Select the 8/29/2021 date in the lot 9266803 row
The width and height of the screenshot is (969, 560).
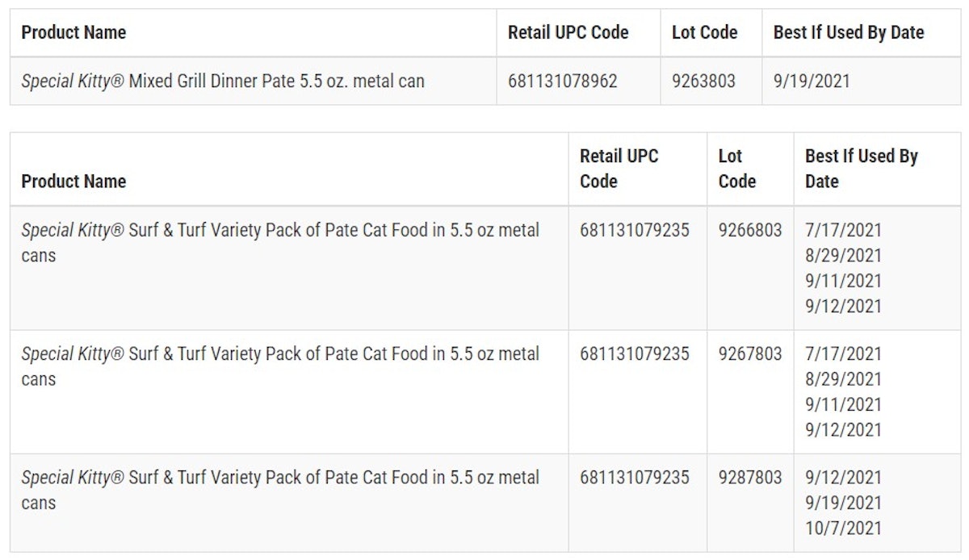pos(843,256)
